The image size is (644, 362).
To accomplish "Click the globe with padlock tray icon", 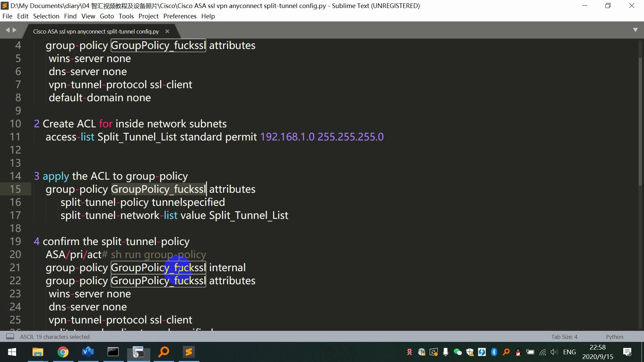I will click(422, 352).
